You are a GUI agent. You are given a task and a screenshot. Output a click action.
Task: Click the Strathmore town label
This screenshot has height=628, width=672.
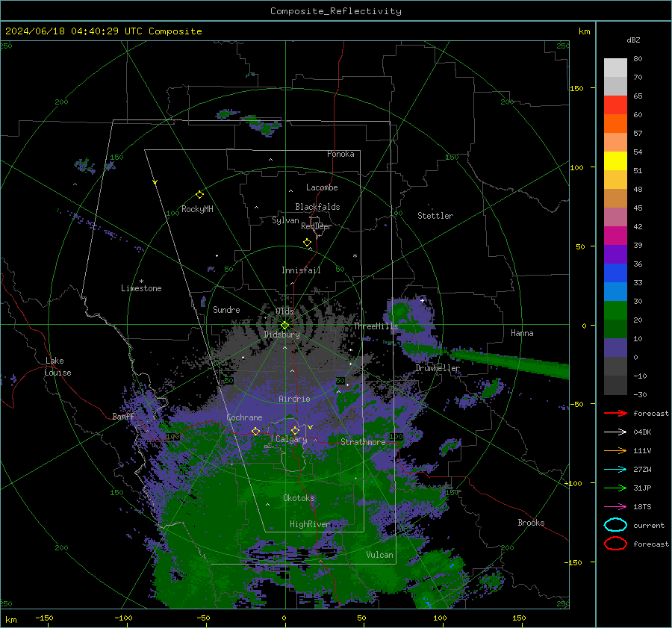[x=363, y=442]
